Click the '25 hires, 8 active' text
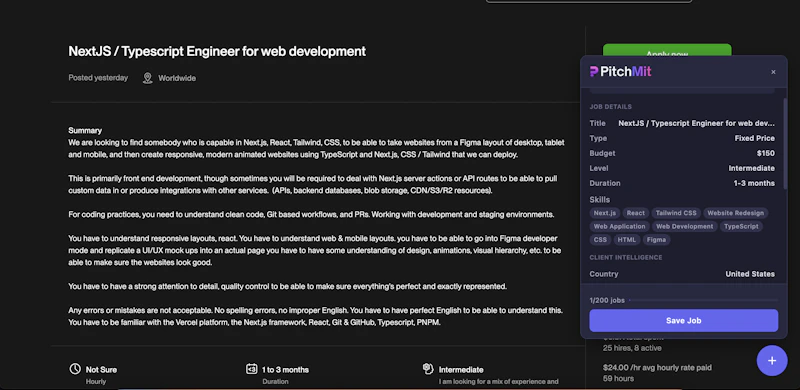The height and width of the screenshot is (390, 800). (632, 348)
